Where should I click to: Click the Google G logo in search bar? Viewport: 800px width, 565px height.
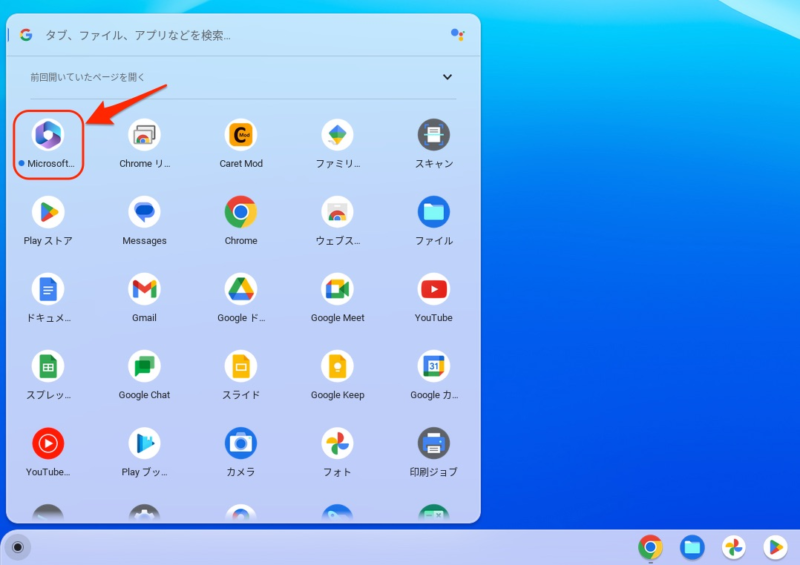click(x=26, y=35)
